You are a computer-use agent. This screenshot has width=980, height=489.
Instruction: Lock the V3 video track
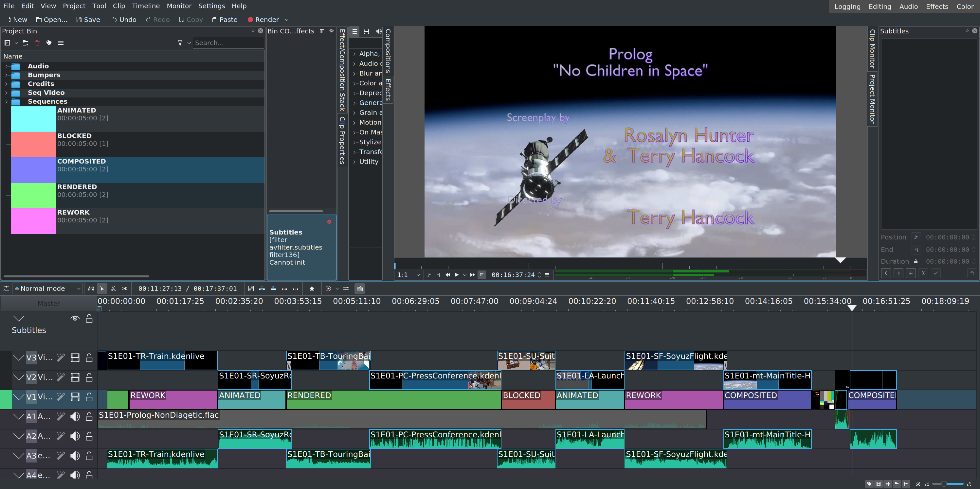(89, 358)
